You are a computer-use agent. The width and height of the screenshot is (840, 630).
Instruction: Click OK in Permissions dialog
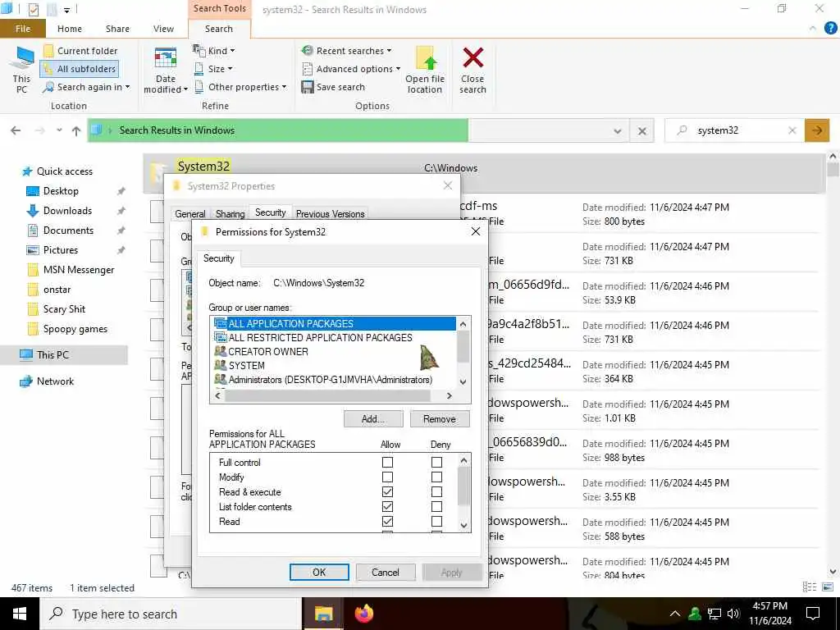(x=319, y=572)
